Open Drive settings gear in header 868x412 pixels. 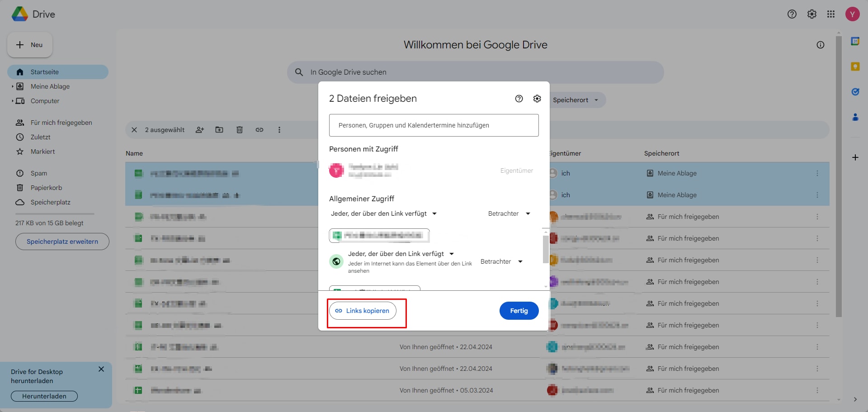pos(811,14)
